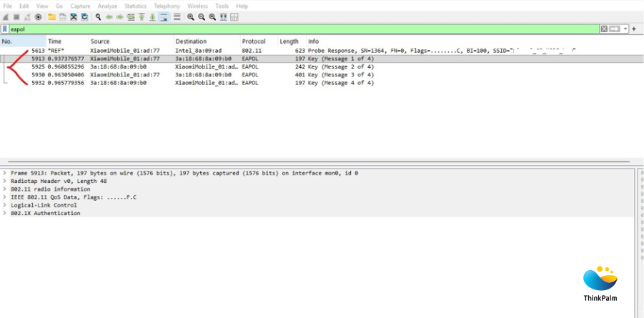The width and height of the screenshot is (644, 318).
Task: Clear the display filter with X button
Action: coord(604,29)
